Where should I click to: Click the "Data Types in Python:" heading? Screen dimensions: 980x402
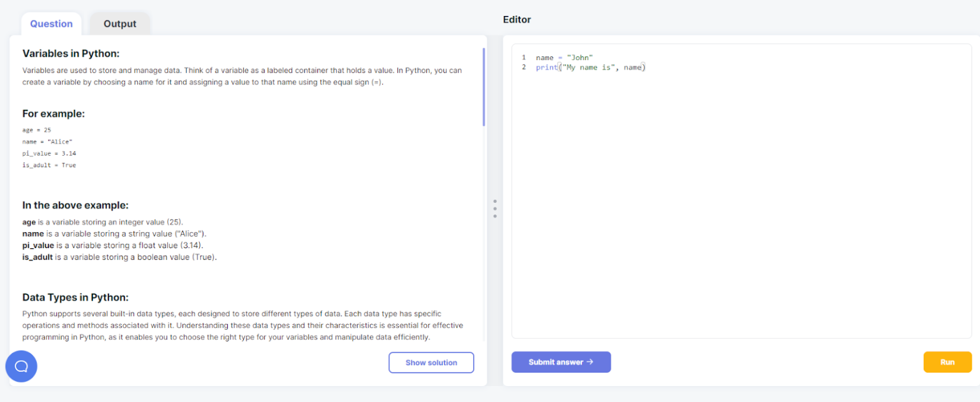pyautogui.click(x=75, y=297)
